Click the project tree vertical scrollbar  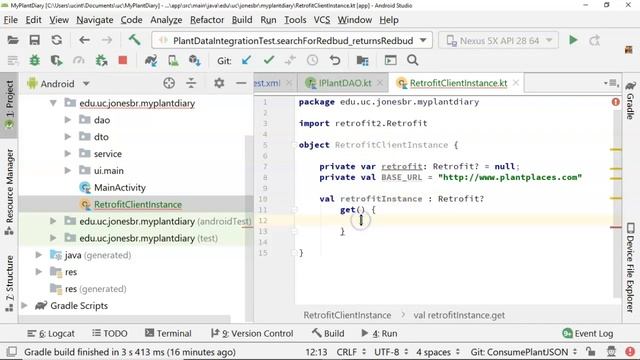click(x=249, y=229)
